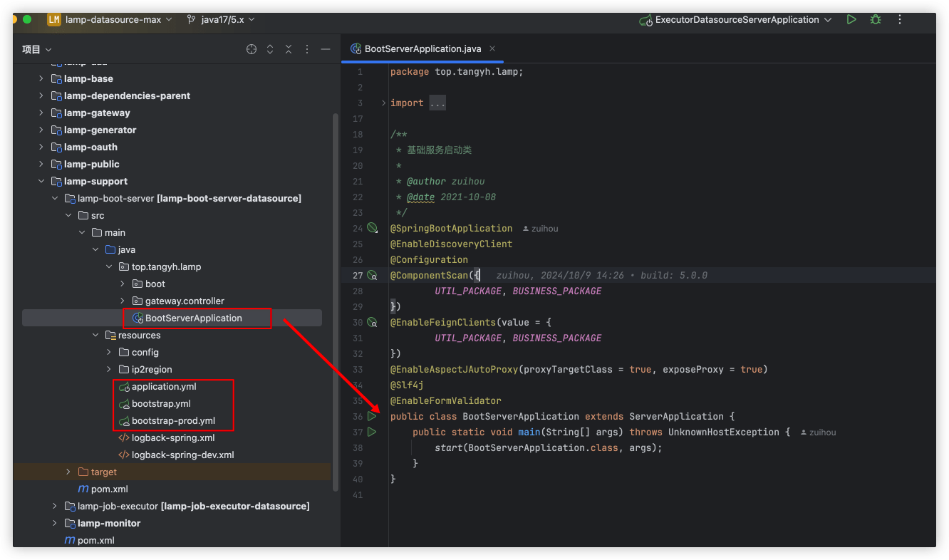Select bootstrap-prod.yml in resources folder
Image resolution: width=949 pixels, height=560 pixels.
[173, 420]
